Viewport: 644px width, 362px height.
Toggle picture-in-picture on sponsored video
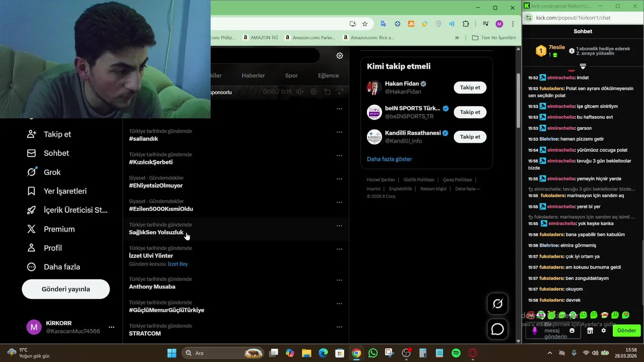click(327, 92)
